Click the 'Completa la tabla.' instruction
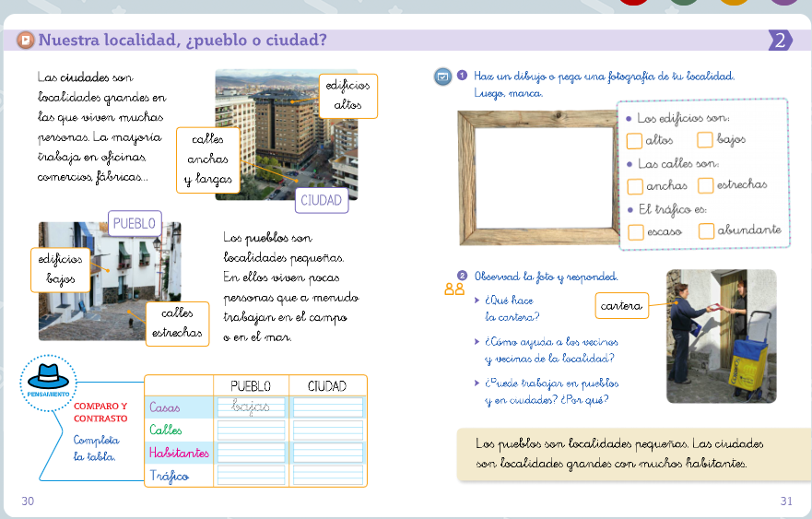Screen dimensions: 812x519 pyautogui.click(x=97, y=449)
